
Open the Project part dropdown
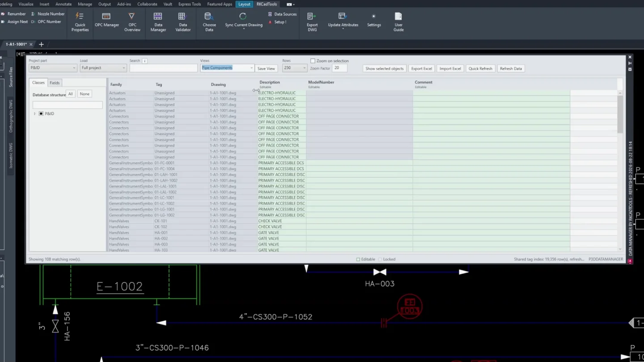point(53,68)
